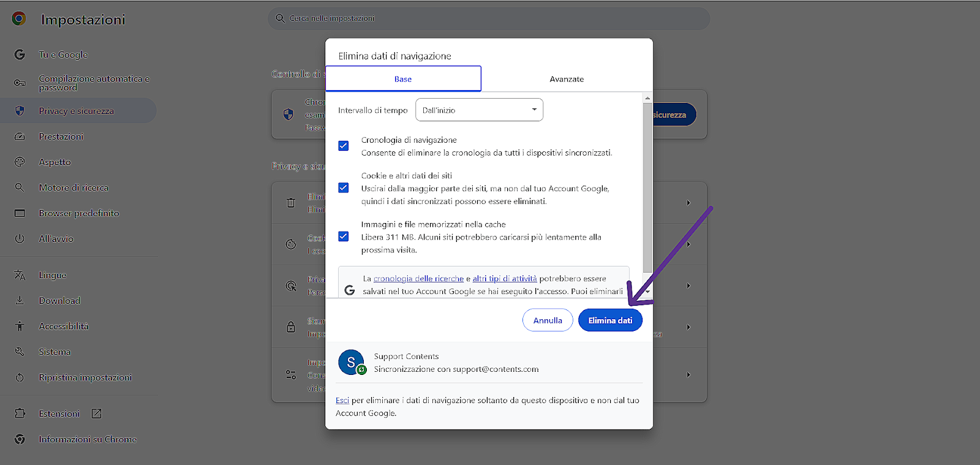Viewport: 980px width, 465px height.
Task: Click the Cerca nelle impostazioni search field
Action: [x=489, y=18]
